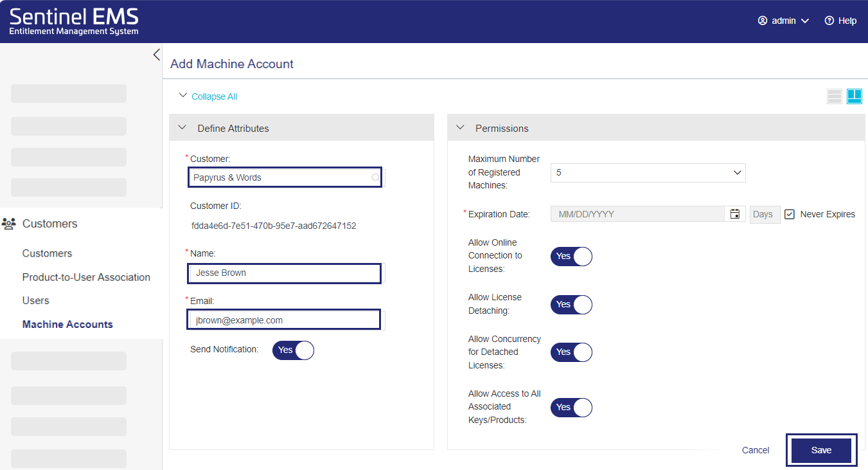Open Help via the question mark icon
Screen dimensions: 868x470
(829, 21)
